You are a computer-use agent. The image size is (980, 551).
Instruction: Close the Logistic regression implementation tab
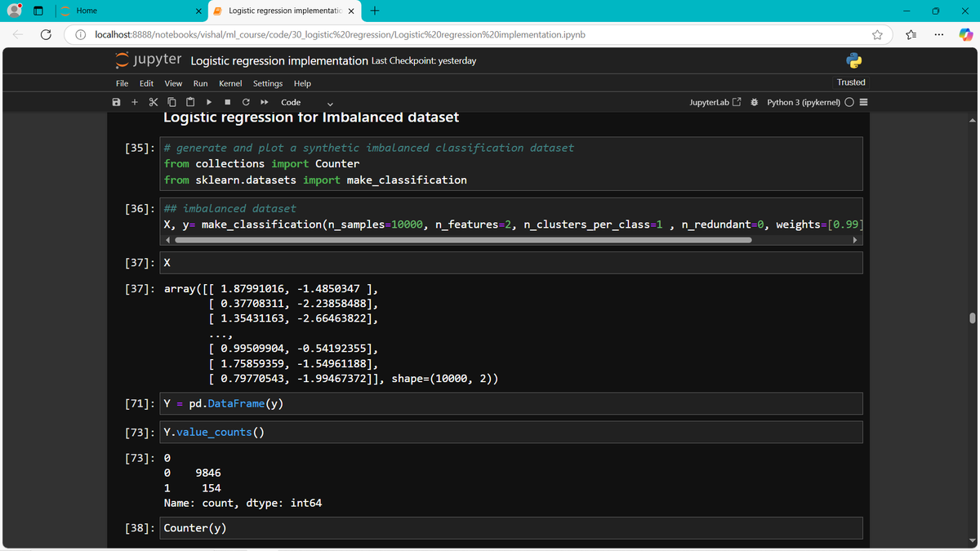351,11
